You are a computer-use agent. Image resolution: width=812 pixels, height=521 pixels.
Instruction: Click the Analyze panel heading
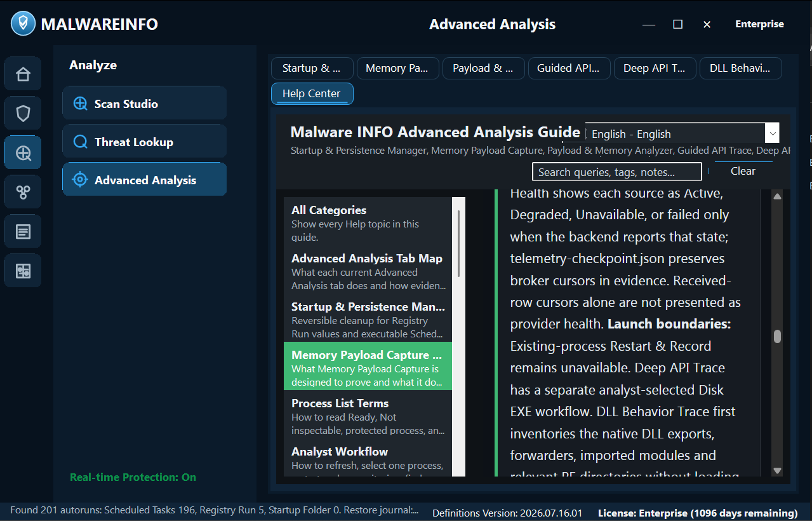click(93, 65)
